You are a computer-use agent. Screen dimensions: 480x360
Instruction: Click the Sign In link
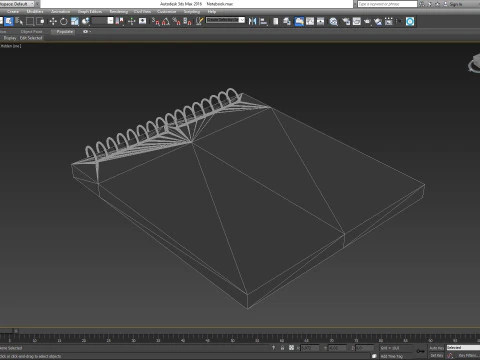click(456, 4)
